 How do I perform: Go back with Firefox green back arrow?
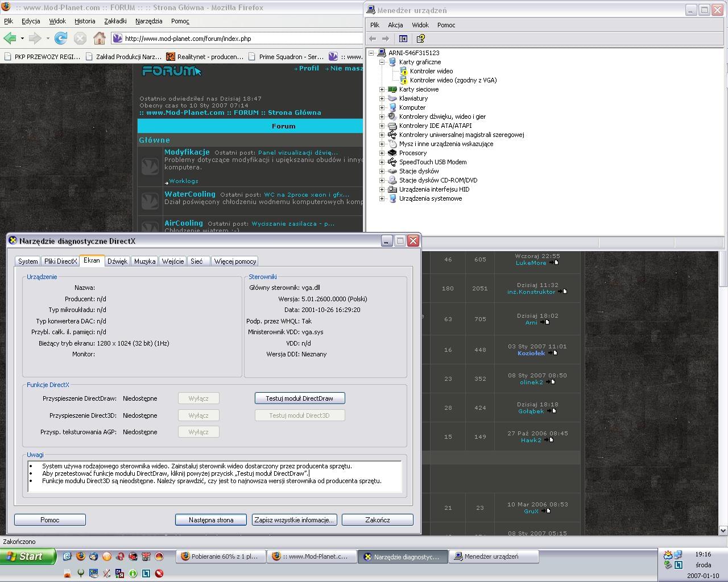click(10, 38)
